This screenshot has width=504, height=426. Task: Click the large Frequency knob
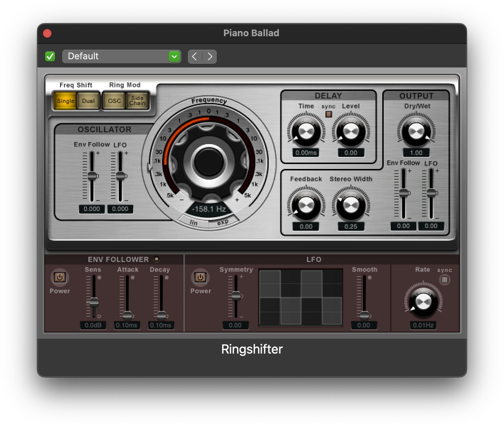[x=209, y=162]
